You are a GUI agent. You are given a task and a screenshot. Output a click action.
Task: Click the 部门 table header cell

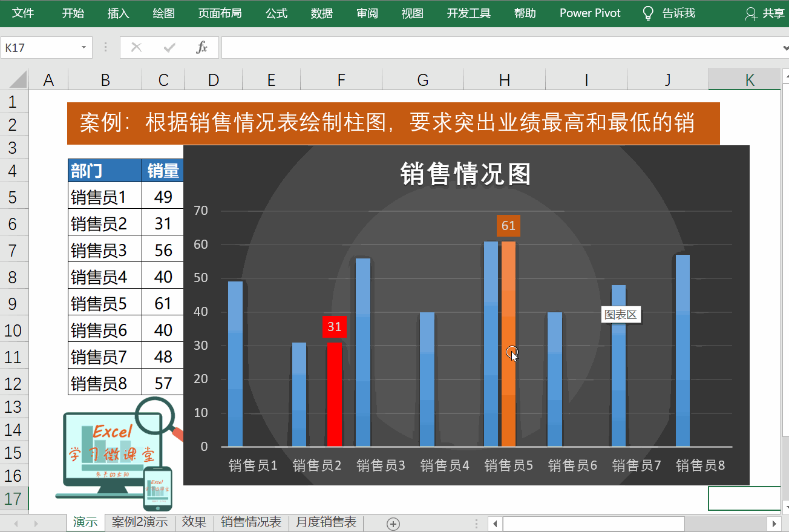coord(105,171)
